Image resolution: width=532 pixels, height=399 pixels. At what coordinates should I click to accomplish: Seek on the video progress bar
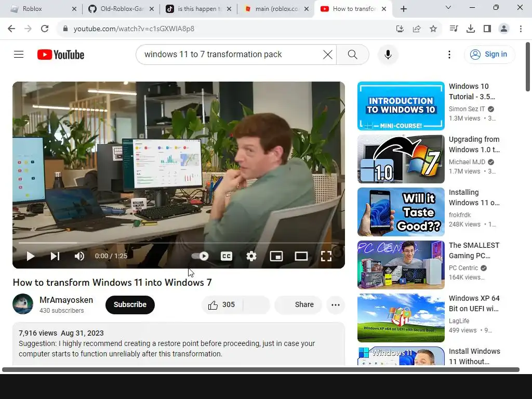(179, 243)
